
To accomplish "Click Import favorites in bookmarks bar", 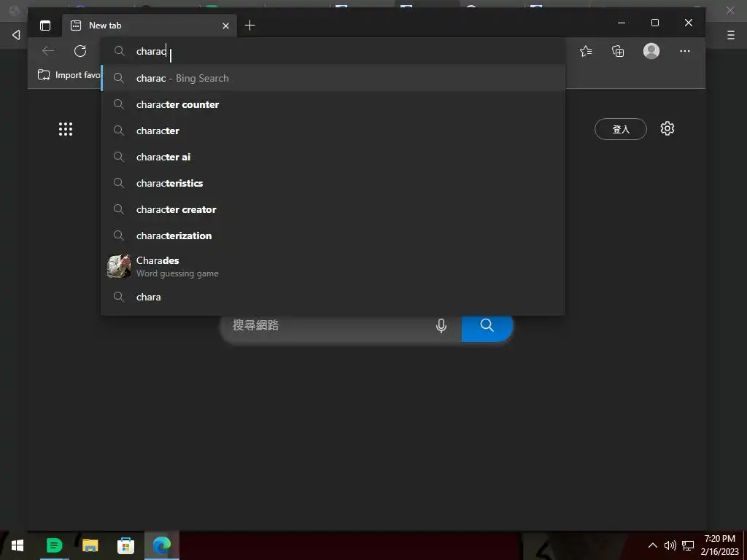I will point(69,75).
